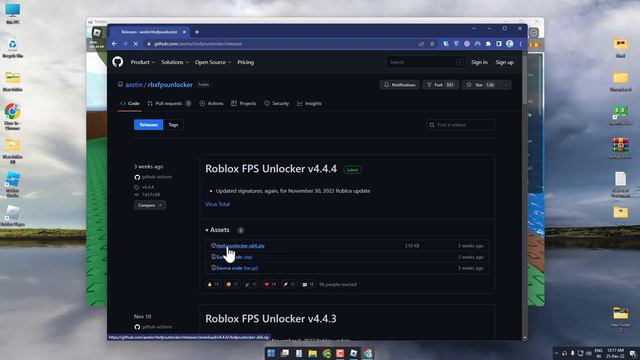Click the v4.4.4 tag link

[148, 187]
